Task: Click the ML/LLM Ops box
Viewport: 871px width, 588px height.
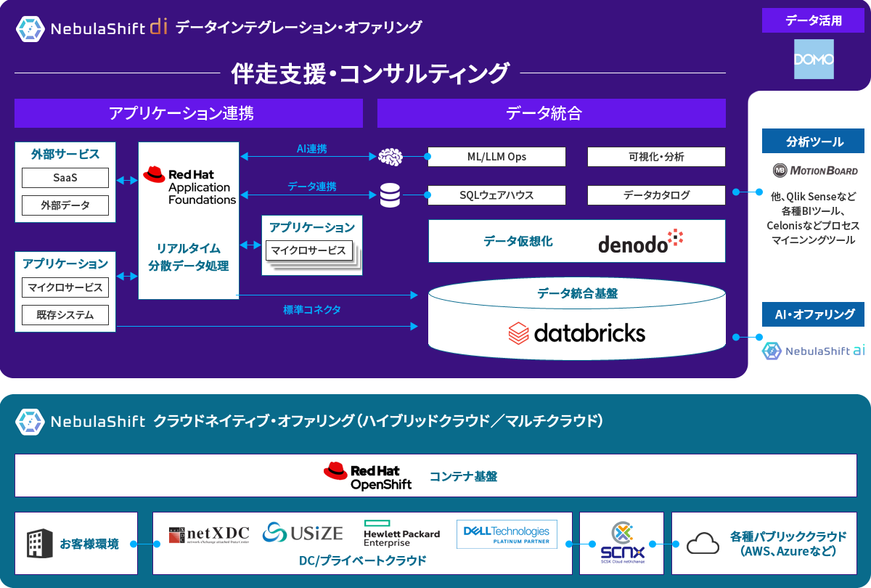Action: point(496,157)
